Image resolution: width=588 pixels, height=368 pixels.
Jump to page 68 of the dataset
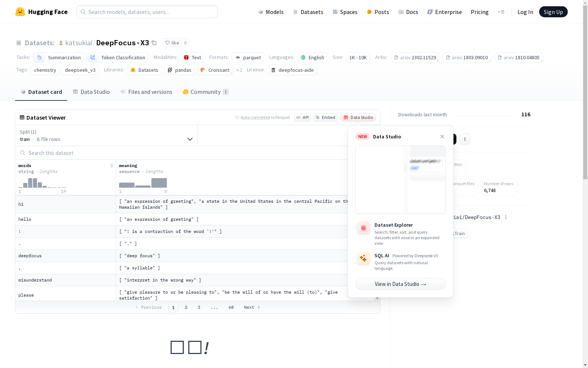click(231, 307)
